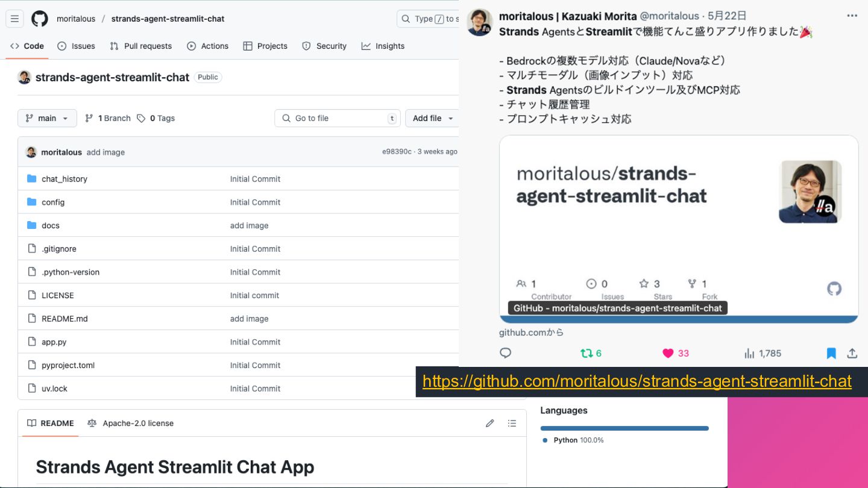Open the GitHub hamburger navigation menu

[15, 19]
